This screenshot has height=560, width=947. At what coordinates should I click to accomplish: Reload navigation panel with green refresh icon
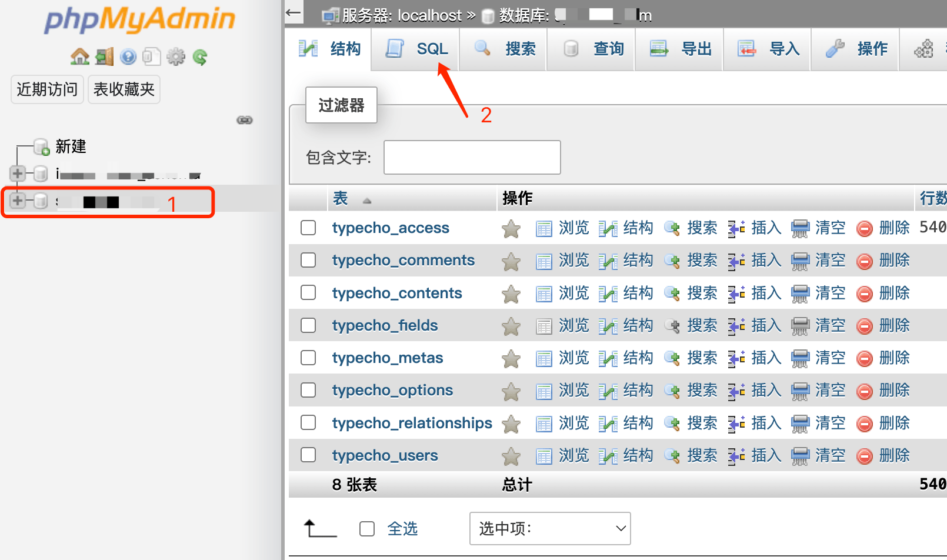pos(200,57)
